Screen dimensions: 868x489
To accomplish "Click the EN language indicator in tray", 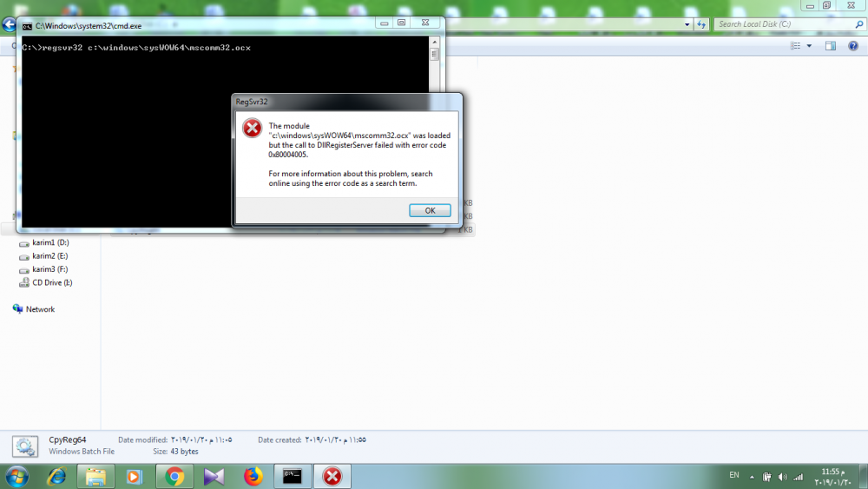I will point(734,475).
